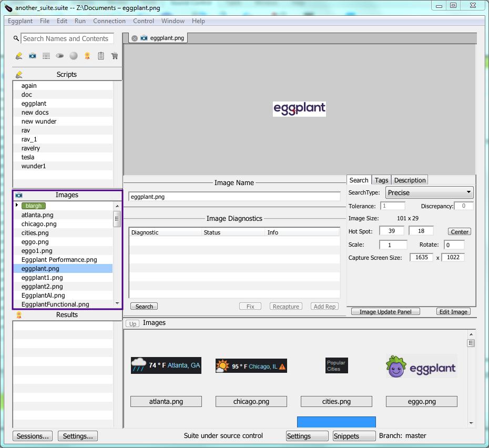The width and height of the screenshot is (489, 448).
Task: Click thumbnail pane scroll down arrow
Action: tap(471, 423)
